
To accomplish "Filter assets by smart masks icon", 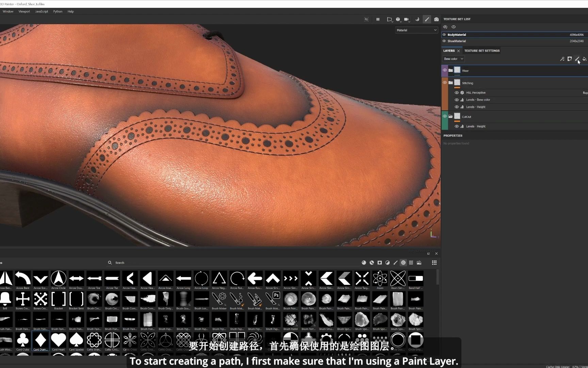I will 379,263.
